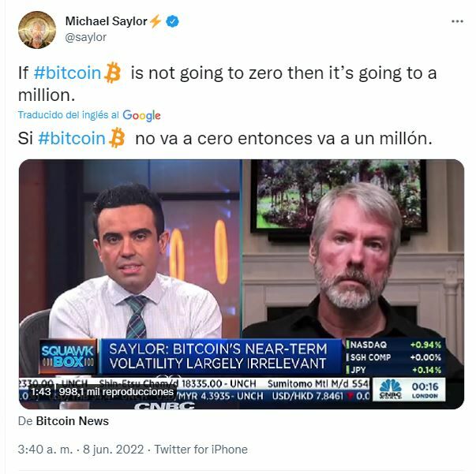Click the #bitcoin hashtag in Spanish translation
Image resolution: width=476 pixels, height=474 pixels.
click(x=72, y=138)
